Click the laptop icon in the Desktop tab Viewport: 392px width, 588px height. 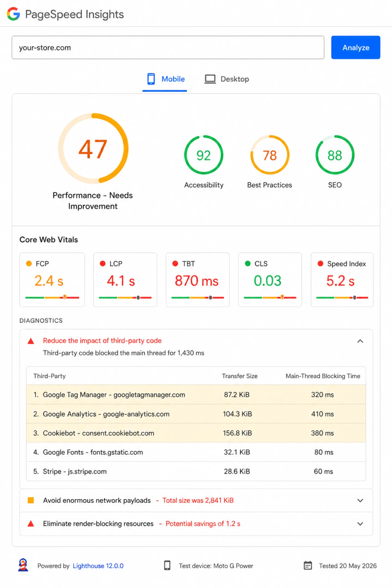pos(210,79)
